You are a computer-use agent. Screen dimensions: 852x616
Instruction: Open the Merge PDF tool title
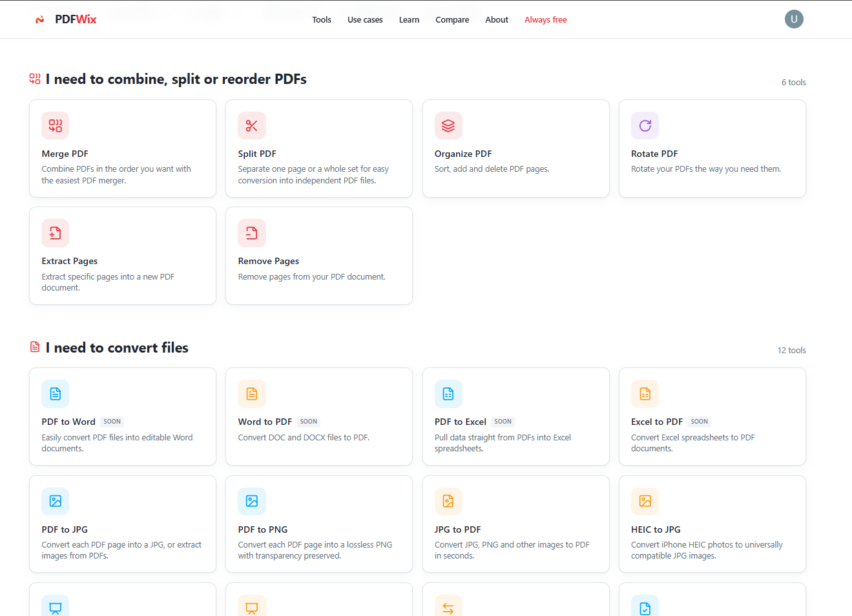[65, 154]
